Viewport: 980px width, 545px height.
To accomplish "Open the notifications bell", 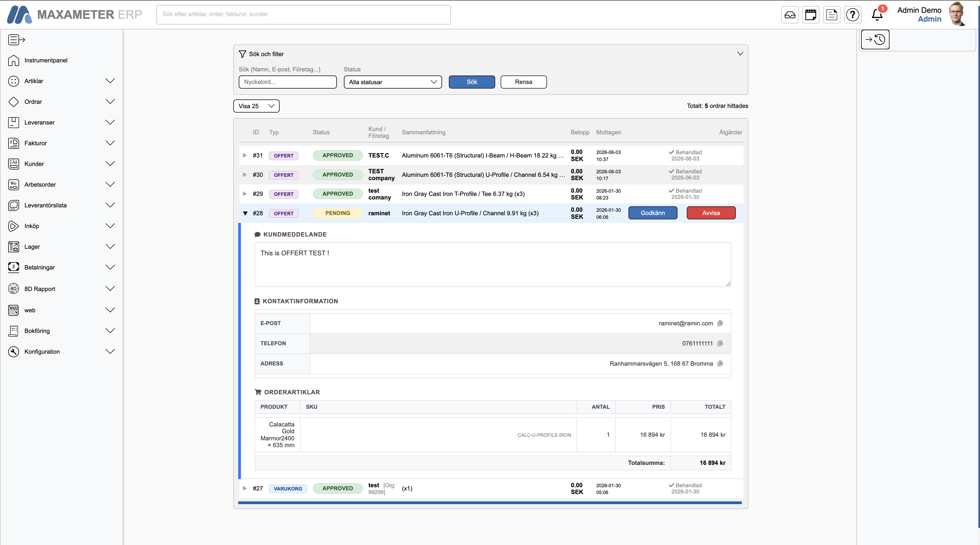I will pos(877,15).
